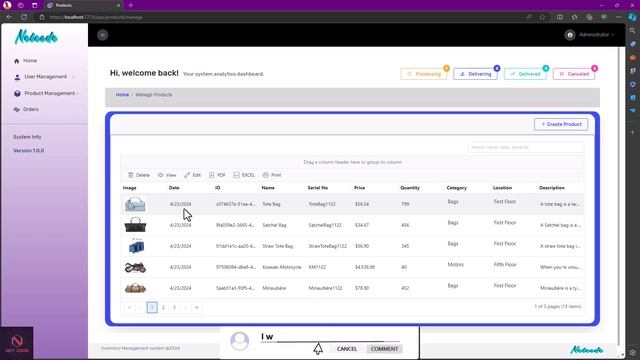
Task: Go to pager page 1
Action: [152, 307]
